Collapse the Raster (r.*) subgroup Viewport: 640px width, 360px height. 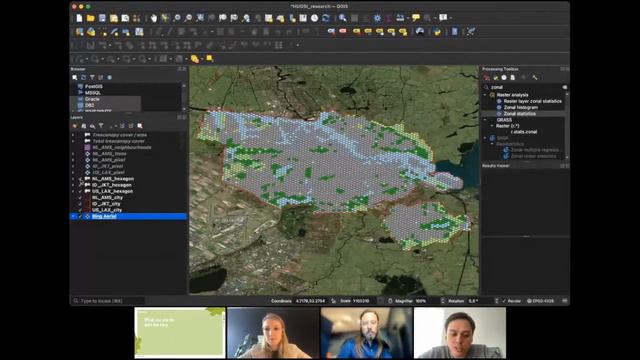(x=492, y=126)
